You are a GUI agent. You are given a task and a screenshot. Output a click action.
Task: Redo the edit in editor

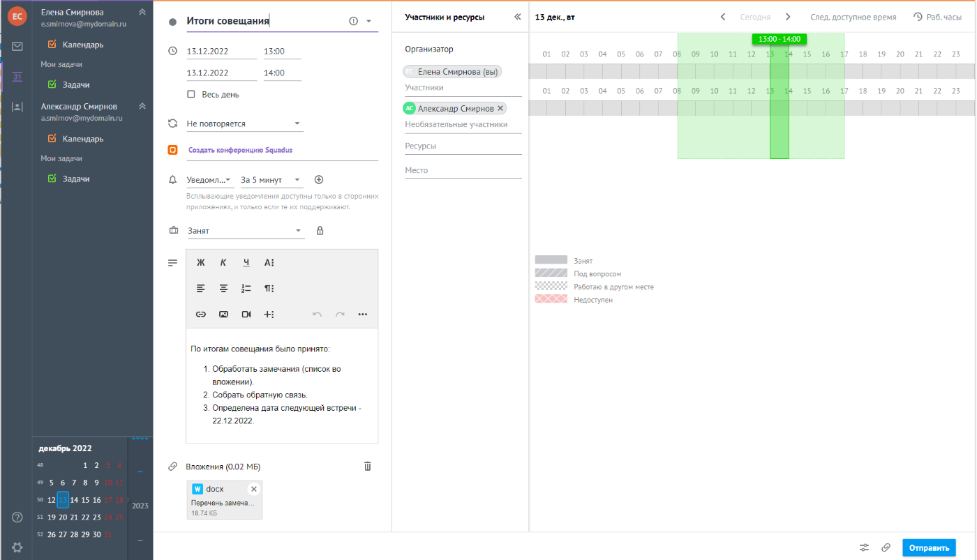340,315
